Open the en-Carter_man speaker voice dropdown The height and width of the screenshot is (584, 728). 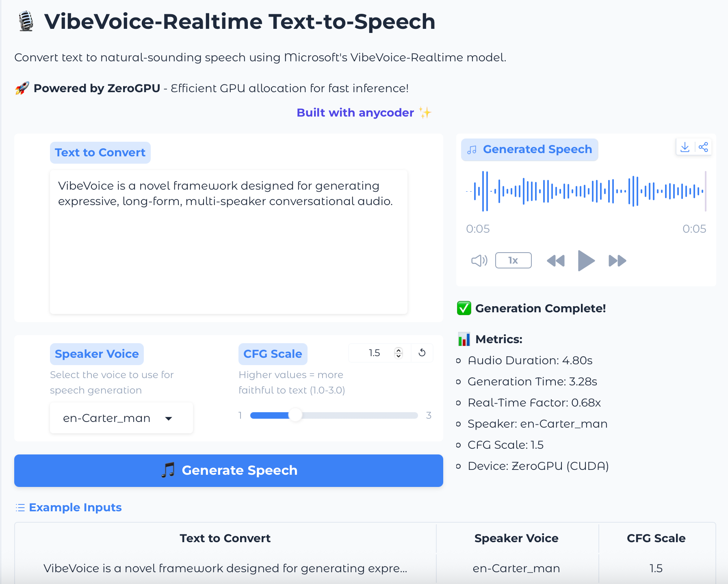[x=121, y=418]
